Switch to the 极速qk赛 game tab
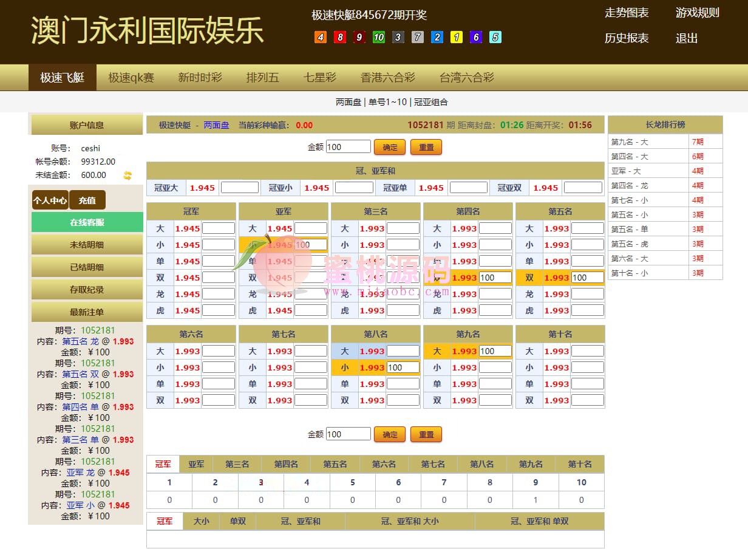This screenshot has height=560, width=748. point(131,78)
